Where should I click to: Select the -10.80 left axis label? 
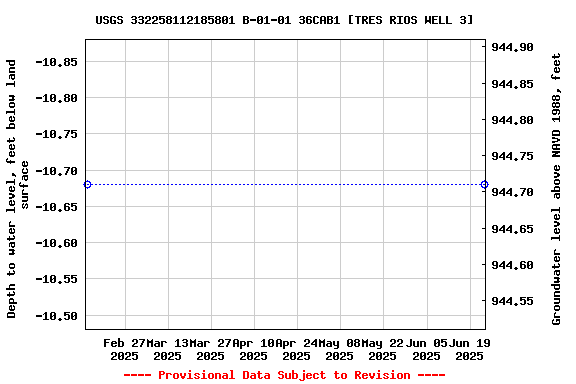pyautogui.click(x=57, y=98)
